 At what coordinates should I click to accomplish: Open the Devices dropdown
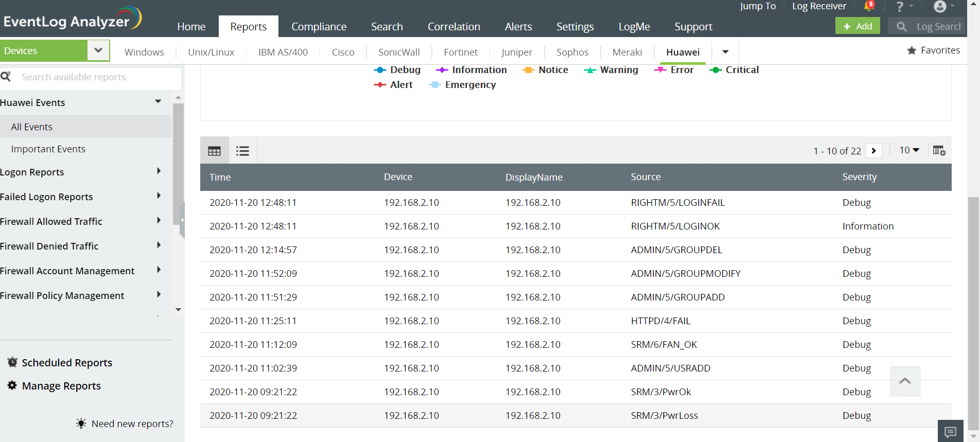pos(98,50)
